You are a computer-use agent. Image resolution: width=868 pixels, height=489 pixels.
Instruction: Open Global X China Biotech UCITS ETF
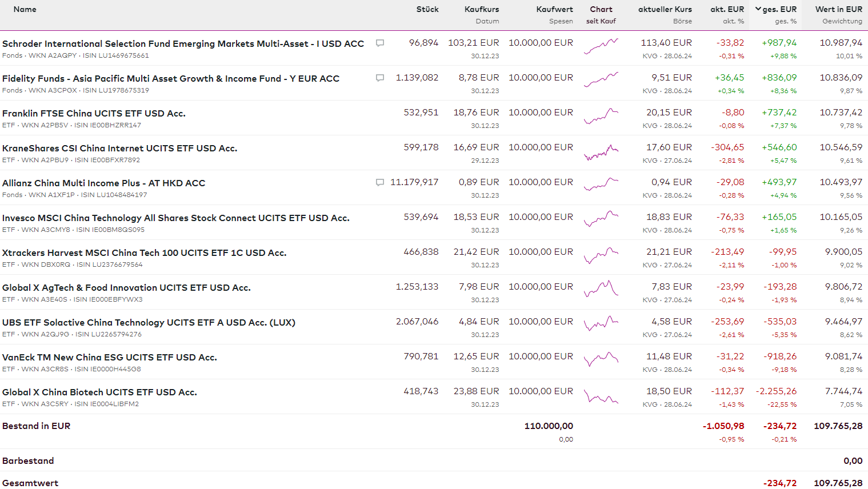(x=99, y=392)
